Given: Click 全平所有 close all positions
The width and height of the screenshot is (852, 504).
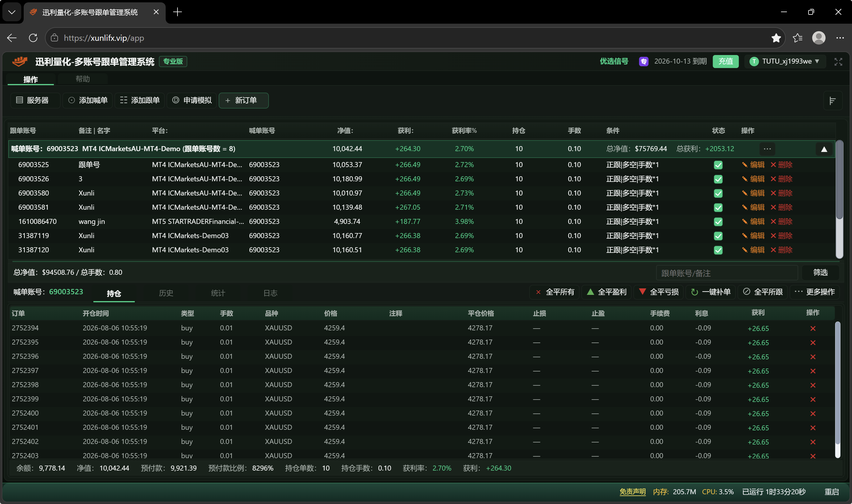Looking at the screenshot, I should coord(555,292).
